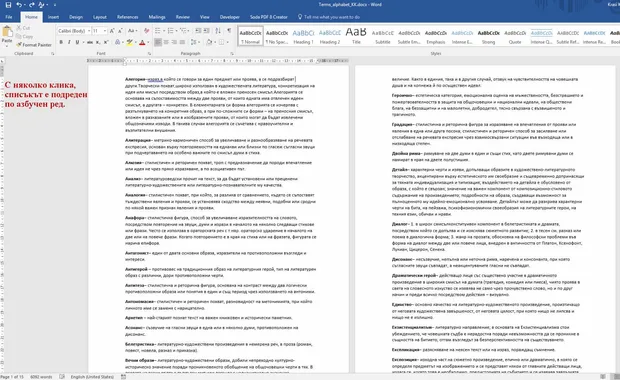The height and width of the screenshot is (380, 620).
Task: Switch to the View tab
Action: [x=204, y=17]
